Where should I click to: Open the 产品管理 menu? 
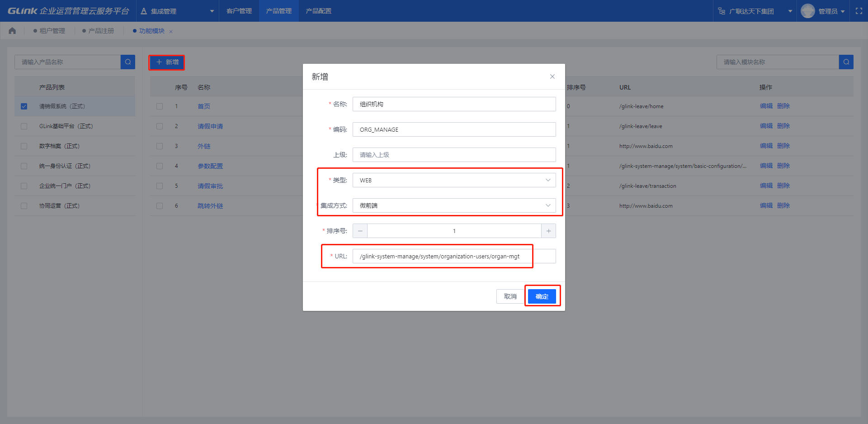279,11
